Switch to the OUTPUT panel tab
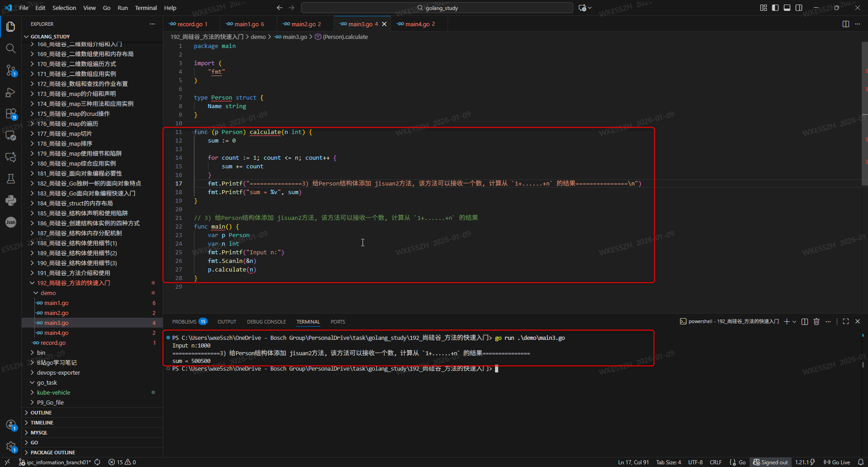The width and height of the screenshot is (868, 467). [x=227, y=322]
